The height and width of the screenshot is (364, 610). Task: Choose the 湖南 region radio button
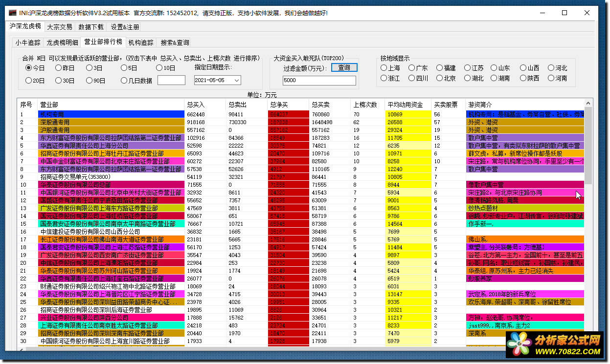click(x=500, y=78)
